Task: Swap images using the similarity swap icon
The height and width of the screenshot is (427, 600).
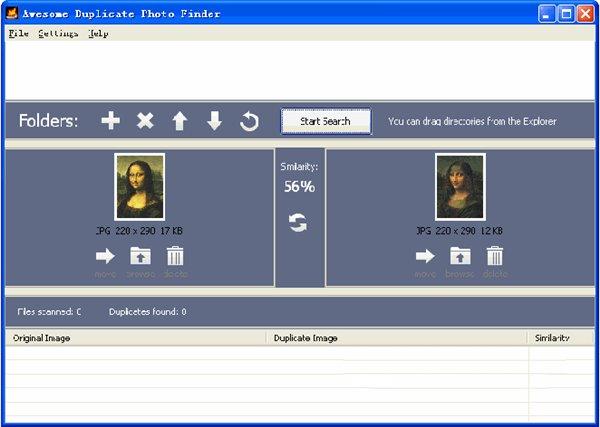Action: [x=298, y=223]
